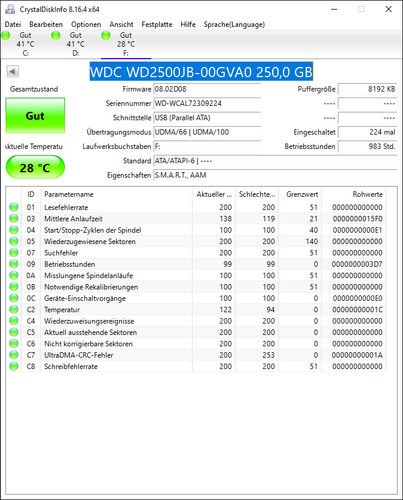Image resolution: width=403 pixels, height=500 pixels.
Task: Open the Datei menu
Action: (x=13, y=24)
